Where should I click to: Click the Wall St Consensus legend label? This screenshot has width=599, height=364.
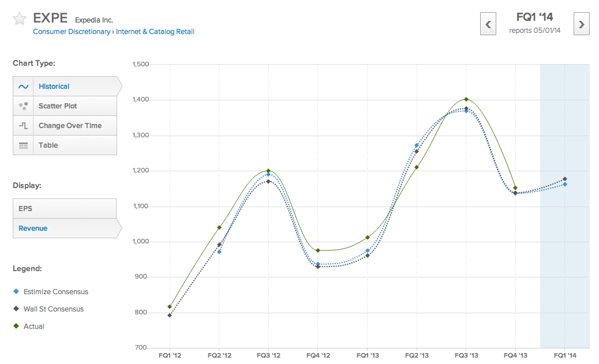[54, 309]
